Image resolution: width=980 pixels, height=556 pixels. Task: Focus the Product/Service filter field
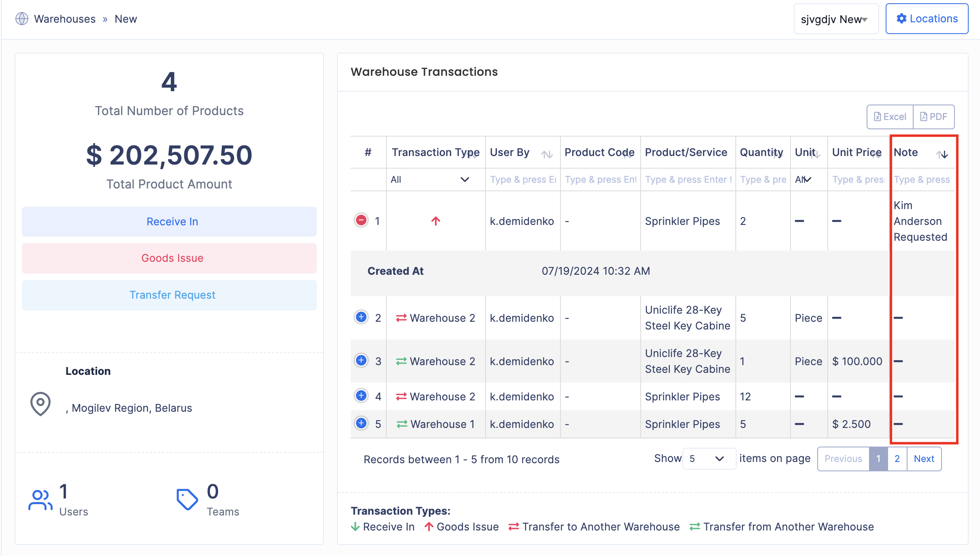pyautogui.click(x=688, y=180)
